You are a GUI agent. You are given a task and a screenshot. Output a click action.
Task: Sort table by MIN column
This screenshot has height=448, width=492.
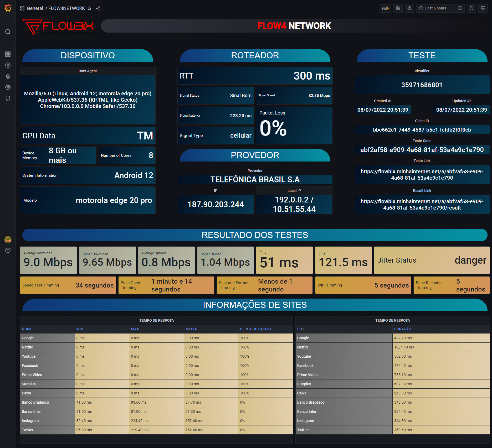(80, 329)
